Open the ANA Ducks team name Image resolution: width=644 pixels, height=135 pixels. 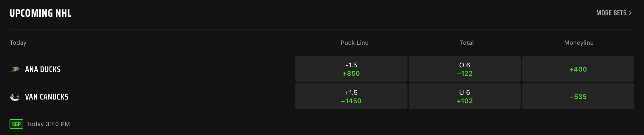tap(43, 69)
